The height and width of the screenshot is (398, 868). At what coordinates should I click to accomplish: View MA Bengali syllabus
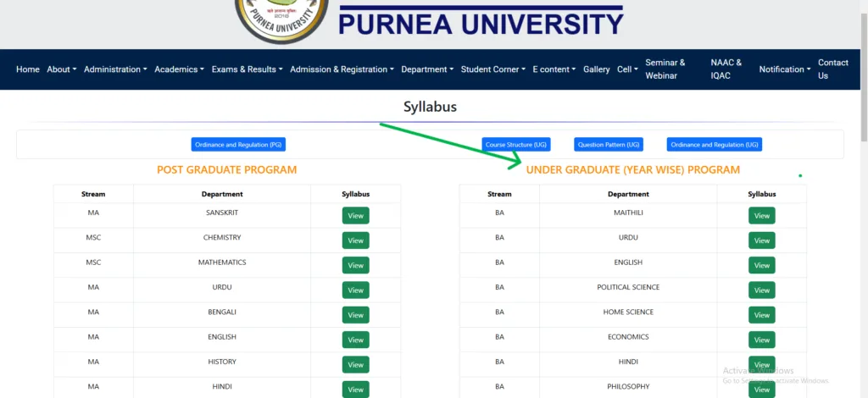point(355,315)
